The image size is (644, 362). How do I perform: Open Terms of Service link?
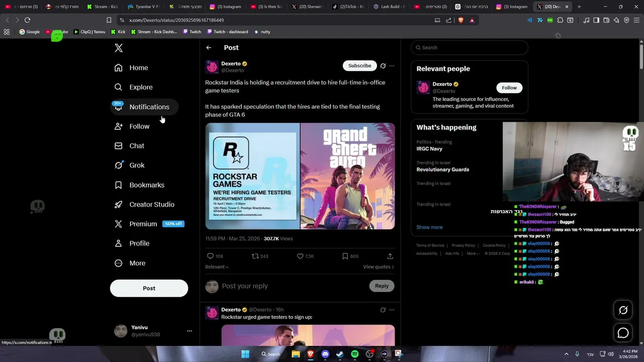coord(430,245)
